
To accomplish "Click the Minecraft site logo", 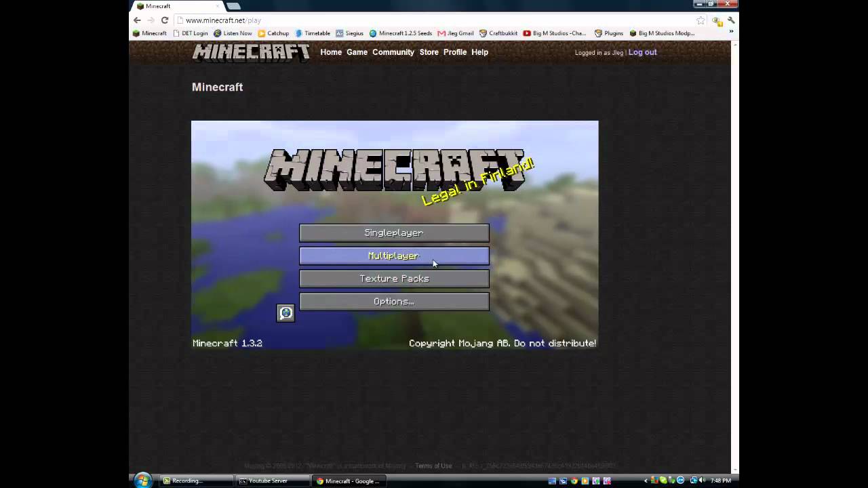I will (x=251, y=52).
